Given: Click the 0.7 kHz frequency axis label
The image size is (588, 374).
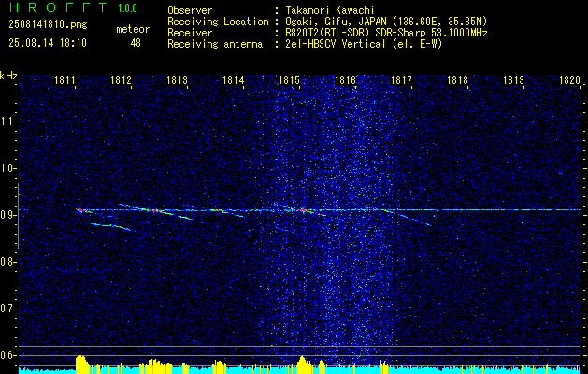Looking at the screenshot, I should tap(7, 309).
